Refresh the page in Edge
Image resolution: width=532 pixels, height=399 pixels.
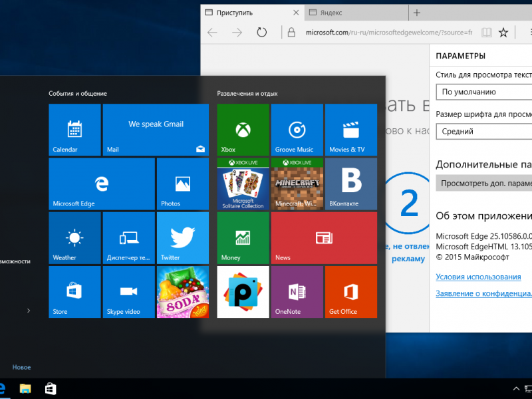click(x=261, y=33)
